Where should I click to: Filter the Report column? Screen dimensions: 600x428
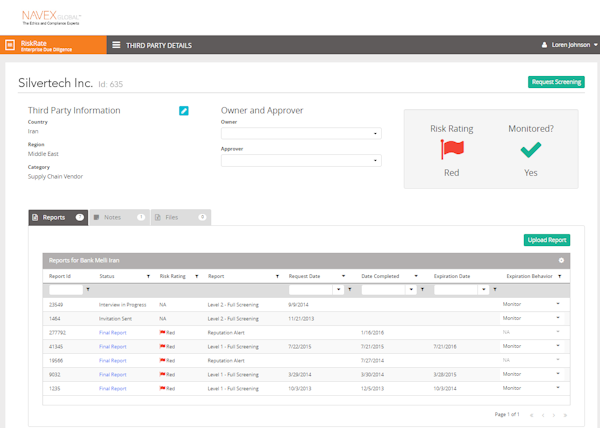[x=277, y=276]
